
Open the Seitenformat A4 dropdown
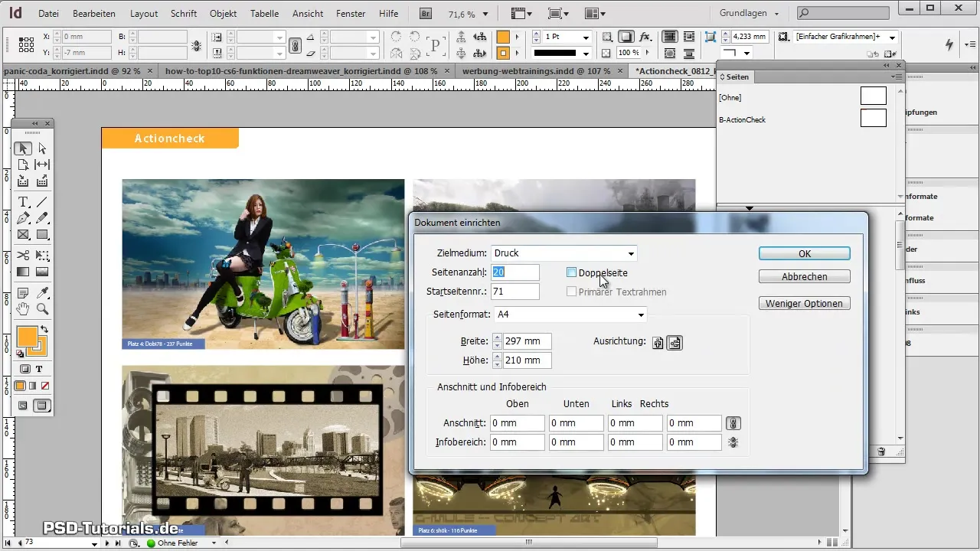click(570, 314)
